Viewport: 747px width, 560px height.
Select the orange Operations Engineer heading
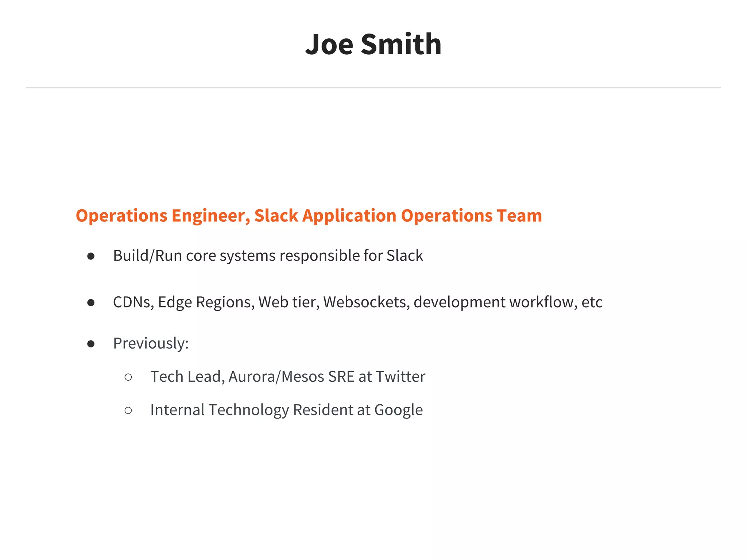[x=309, y=215]
